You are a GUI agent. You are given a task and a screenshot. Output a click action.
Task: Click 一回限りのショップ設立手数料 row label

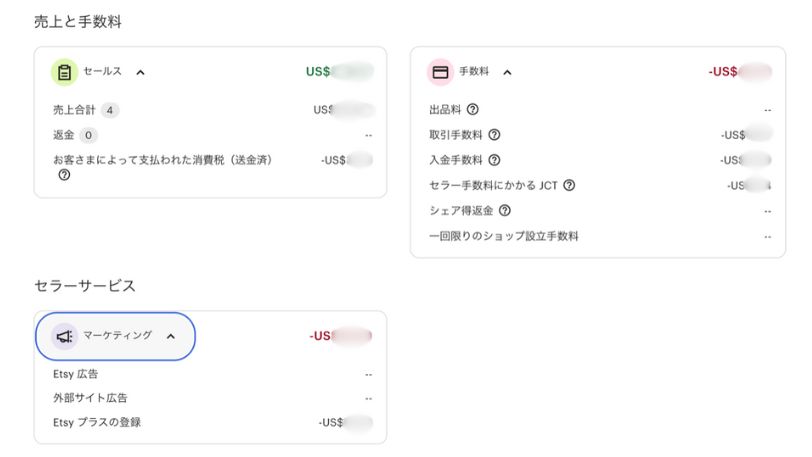[503, 236]
